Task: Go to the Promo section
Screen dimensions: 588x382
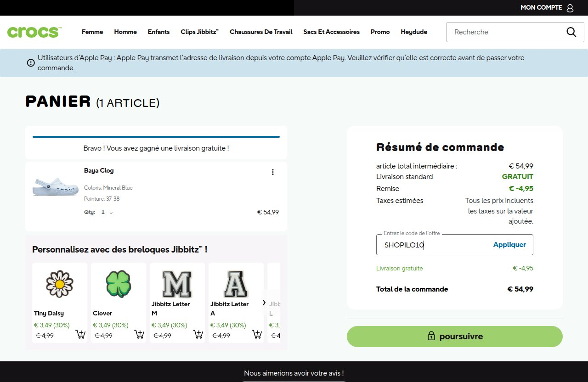Action: click(x=380, y=32)
